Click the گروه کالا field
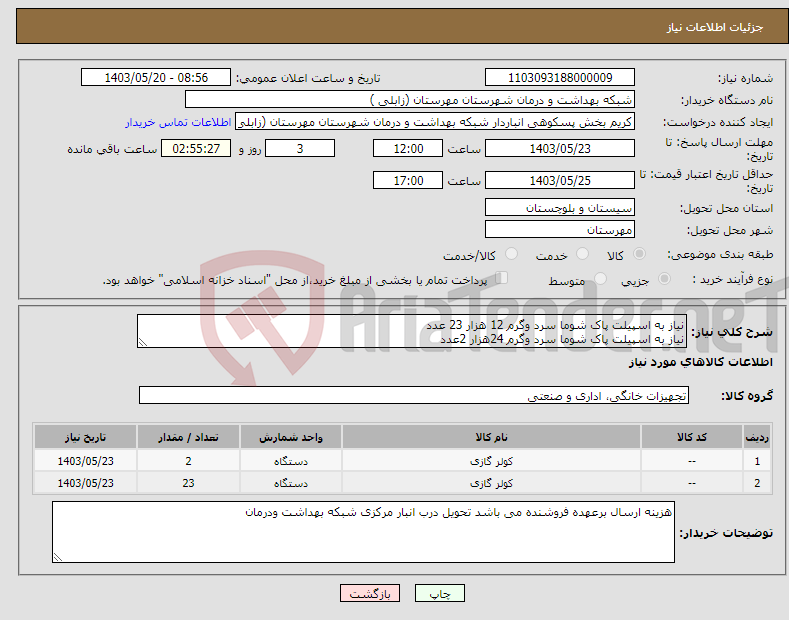This screenshot has height=620, width=789. [x=414, y=396]
